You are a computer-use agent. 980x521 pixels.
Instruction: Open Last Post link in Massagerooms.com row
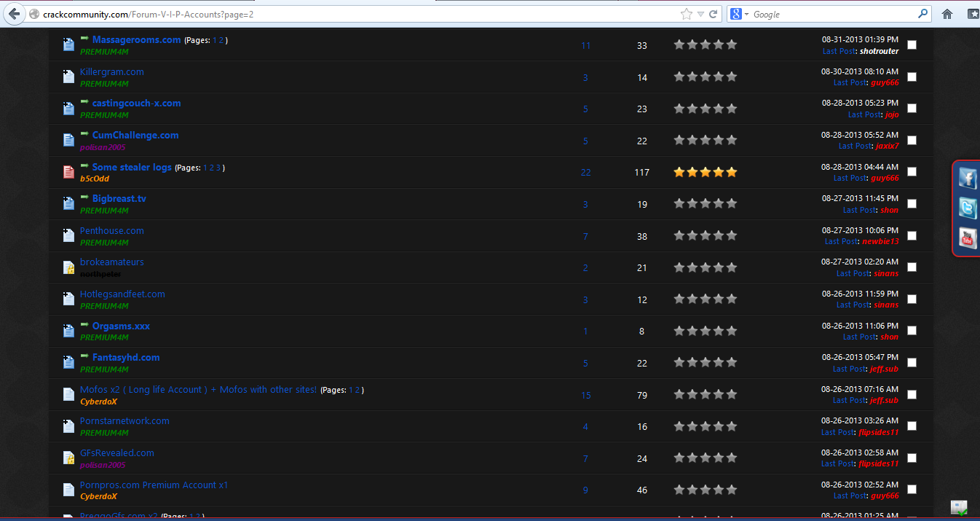pos(839,51)
